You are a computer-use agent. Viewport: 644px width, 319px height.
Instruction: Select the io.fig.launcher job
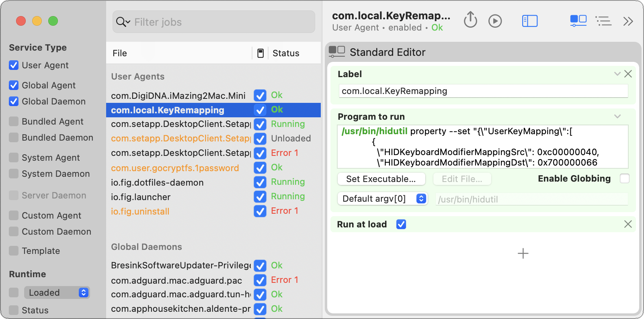point(141,197)
